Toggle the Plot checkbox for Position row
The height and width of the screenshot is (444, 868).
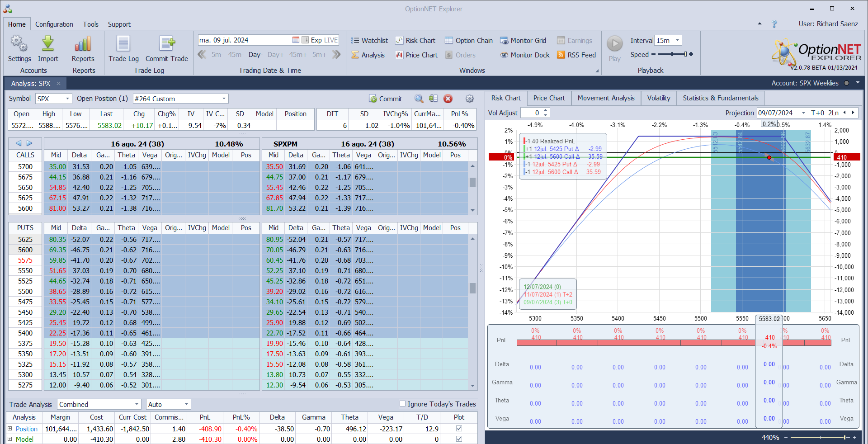[459, 428]
